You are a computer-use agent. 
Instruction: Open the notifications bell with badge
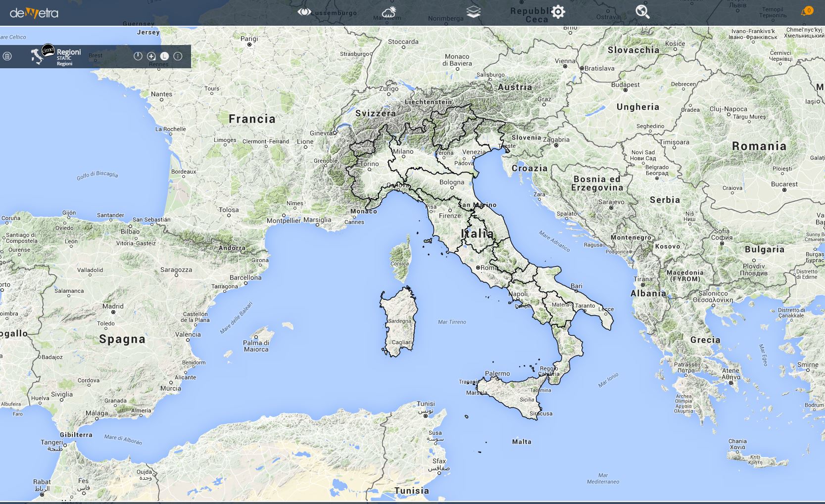[x=805, y=12]
